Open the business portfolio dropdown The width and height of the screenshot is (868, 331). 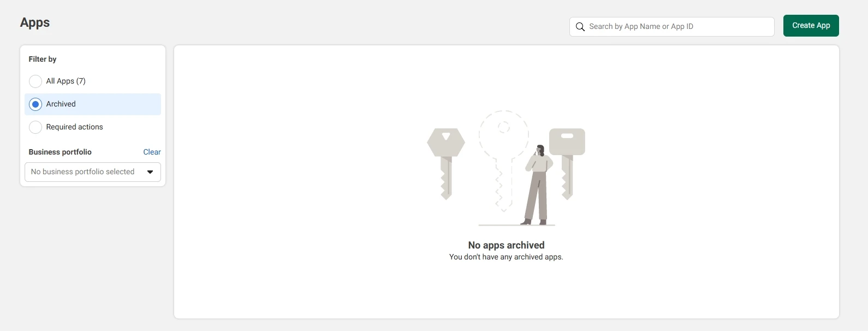coord(93,172)
